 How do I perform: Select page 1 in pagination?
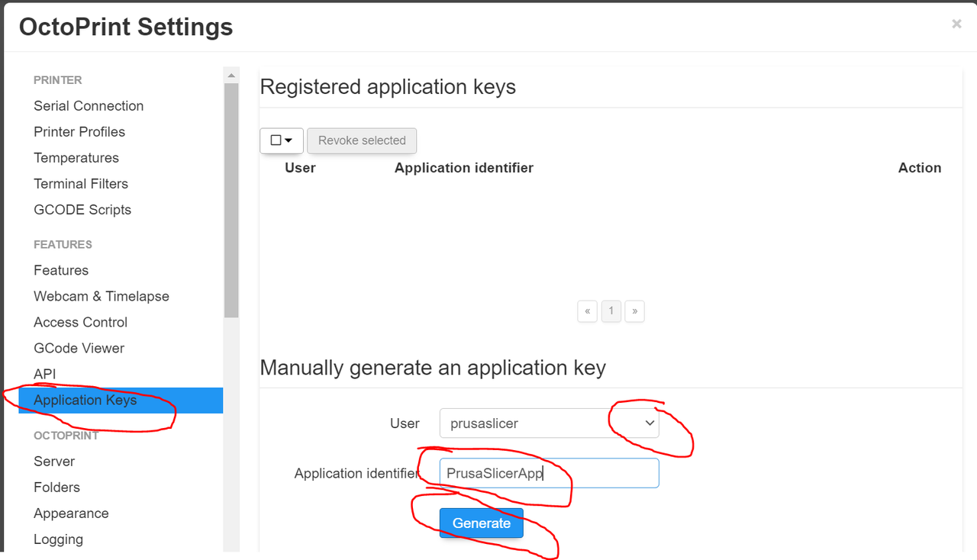coord(611,311)
